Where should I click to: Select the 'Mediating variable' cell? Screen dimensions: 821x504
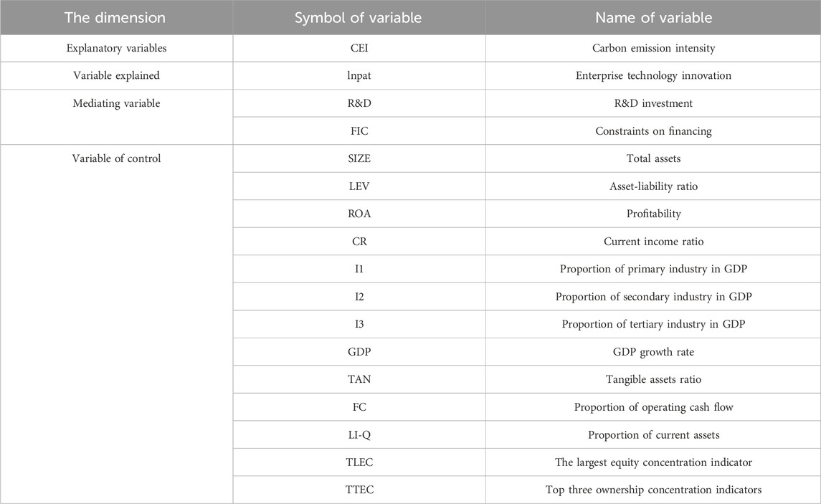pos(116,117)
